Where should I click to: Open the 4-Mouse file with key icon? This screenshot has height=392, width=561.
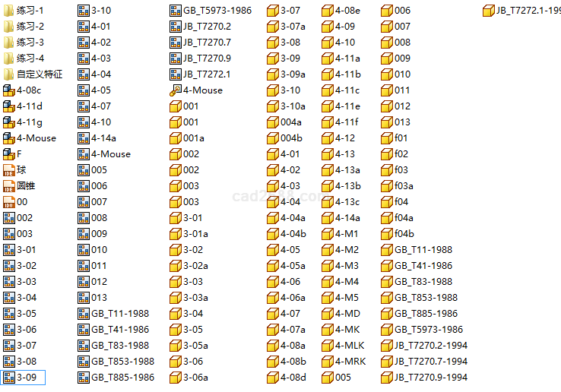coord(202,90)
